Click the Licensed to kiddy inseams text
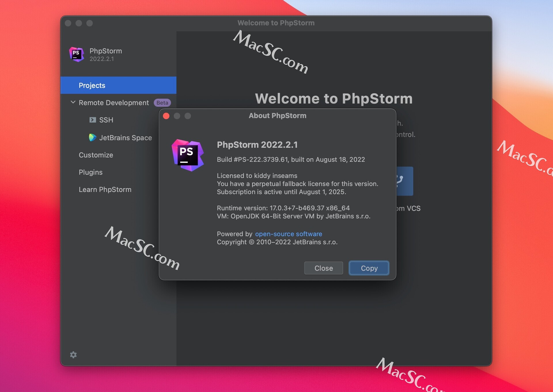Screen dimensions: 553x392 click(x=257, y=176)
